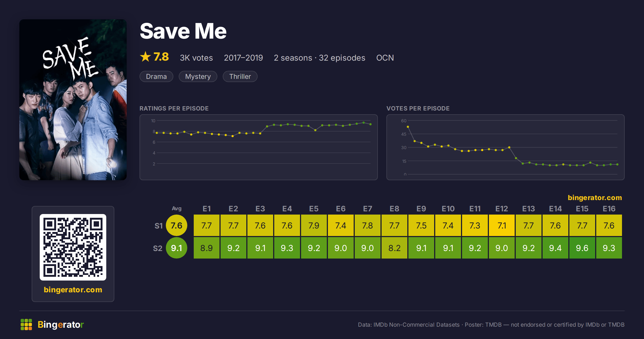Screen dimensions: 644x339
Task: Click the Bingerator grid logo icon
Action: [x=26, y=325]
